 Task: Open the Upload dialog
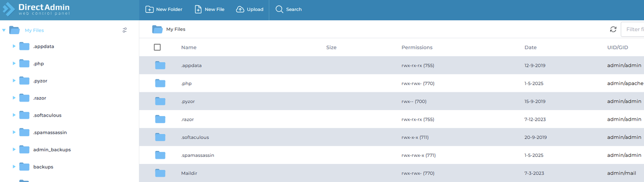tap(250, 10)
